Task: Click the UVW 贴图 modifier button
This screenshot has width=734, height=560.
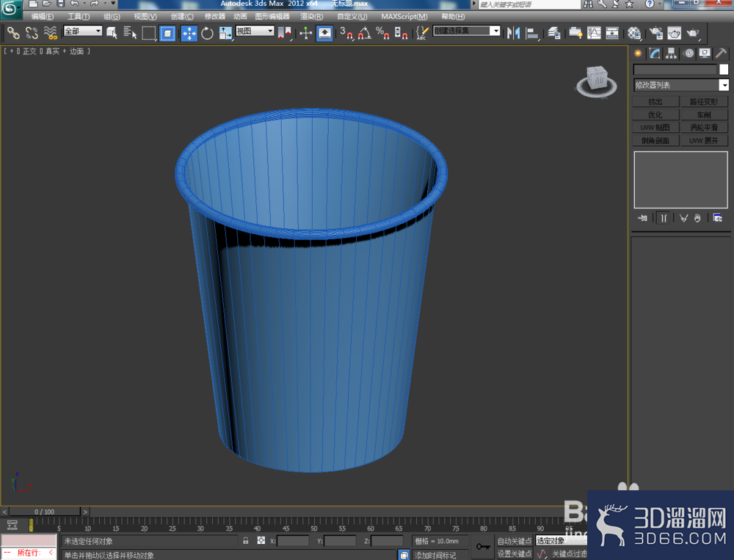Action: click(x=655, y=128)
